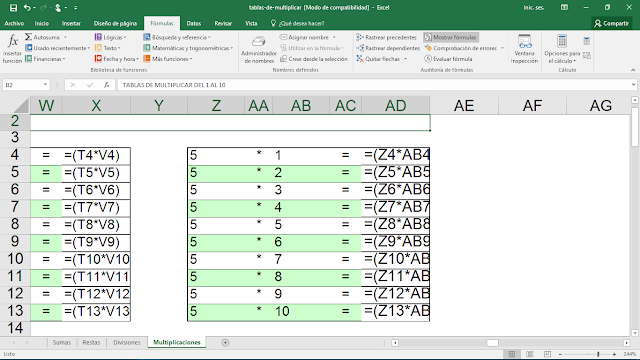Open Fecha y hora functions

point(116,59)
